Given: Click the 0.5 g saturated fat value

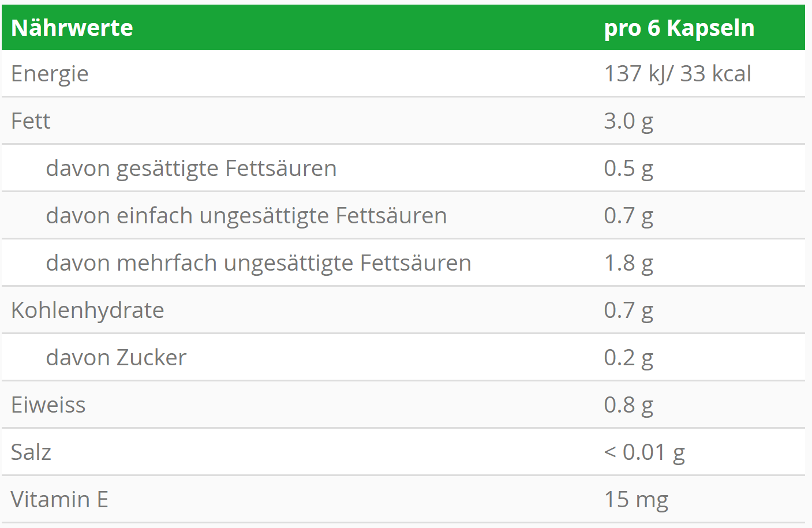Looking at the screenshot, I should pos(628,168).
